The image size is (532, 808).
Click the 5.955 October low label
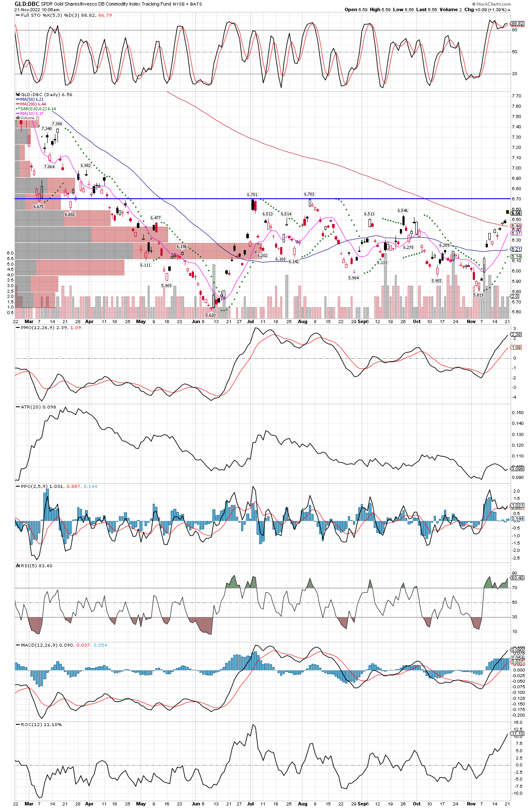click(436, 281)
